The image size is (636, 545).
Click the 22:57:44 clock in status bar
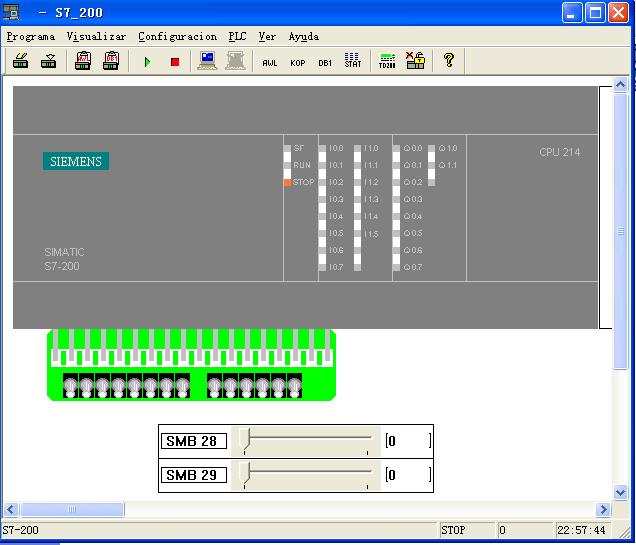(x=581, y=530)
